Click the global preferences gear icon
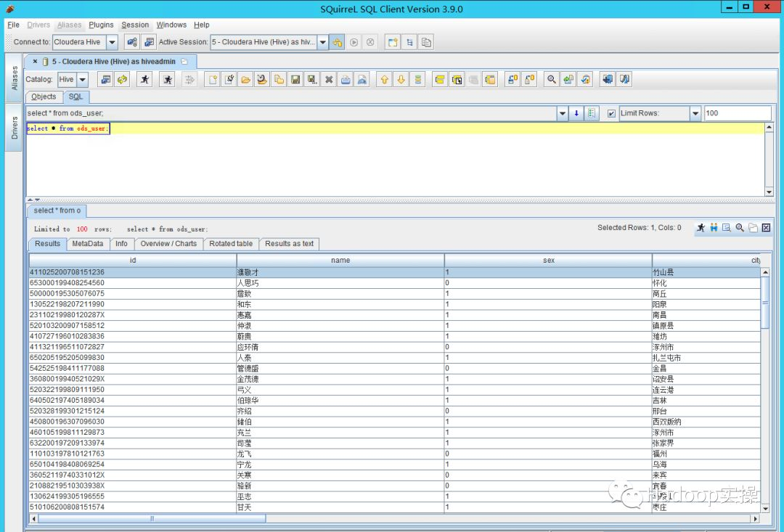 coord(133,42)
